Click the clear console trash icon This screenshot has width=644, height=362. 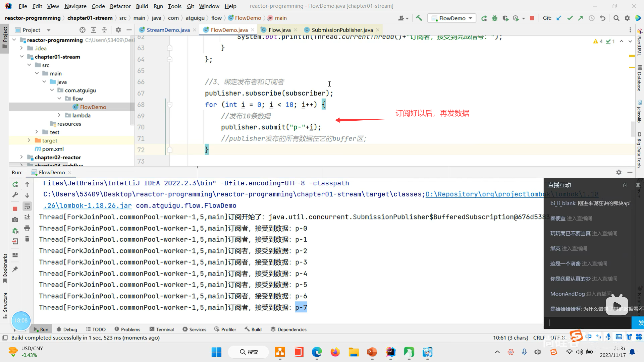27,239
